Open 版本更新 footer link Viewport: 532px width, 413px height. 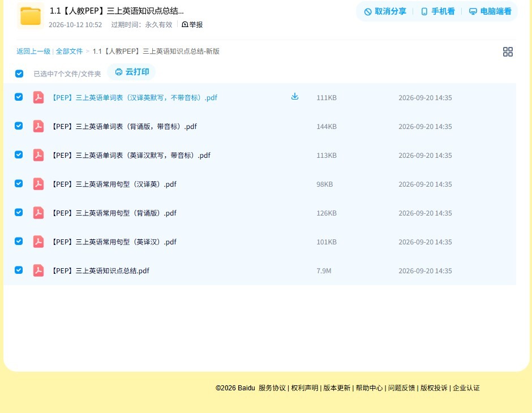coord(337,388)
